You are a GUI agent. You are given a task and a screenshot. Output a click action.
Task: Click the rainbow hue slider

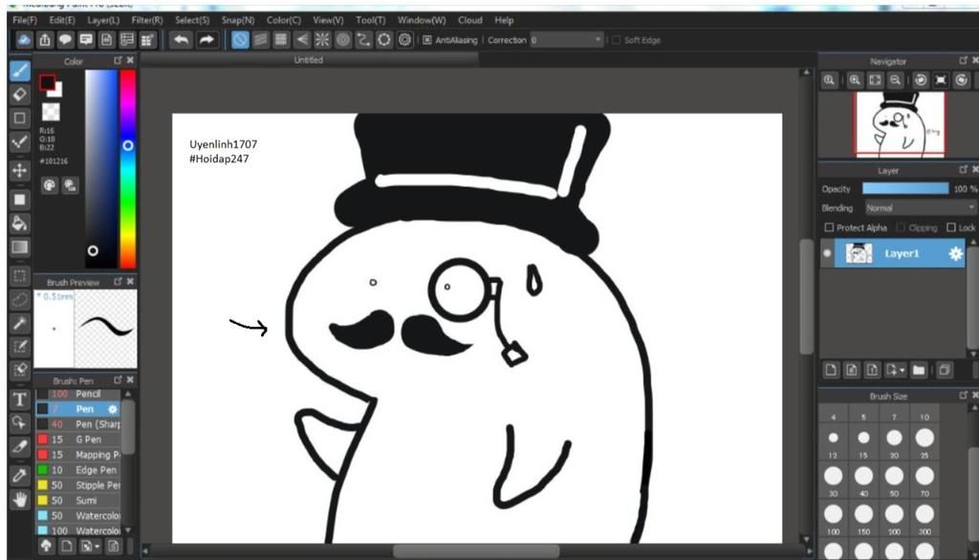[128, 168]
